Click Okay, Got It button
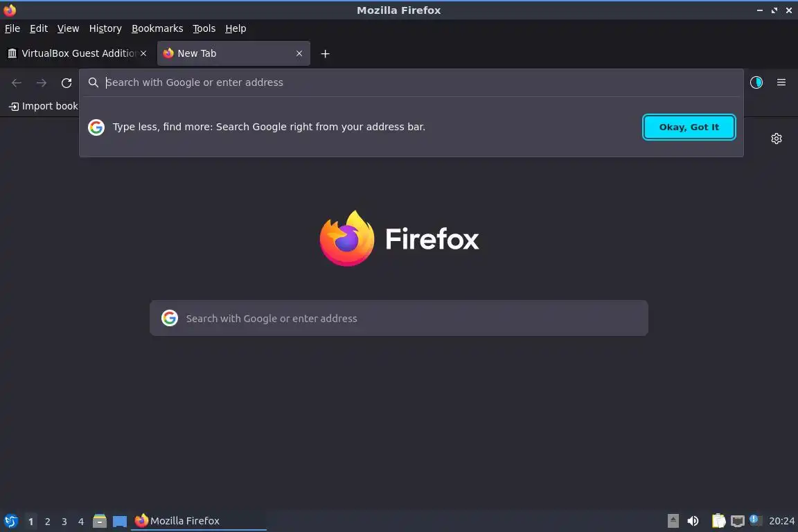798x532 pixels. [x=689, y=127]
